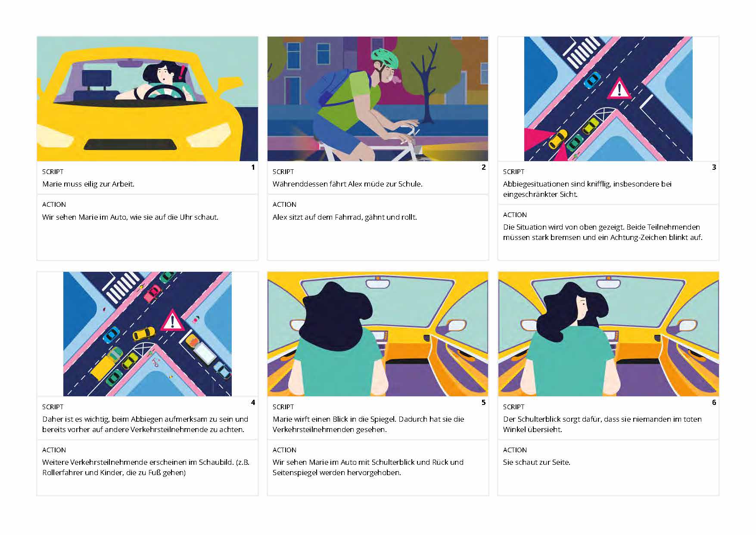Viewport: 756px width, 535px height.
Task: Select script text 'Marie muss eilig zur Arbeit.'
Action: pos(88,184)
